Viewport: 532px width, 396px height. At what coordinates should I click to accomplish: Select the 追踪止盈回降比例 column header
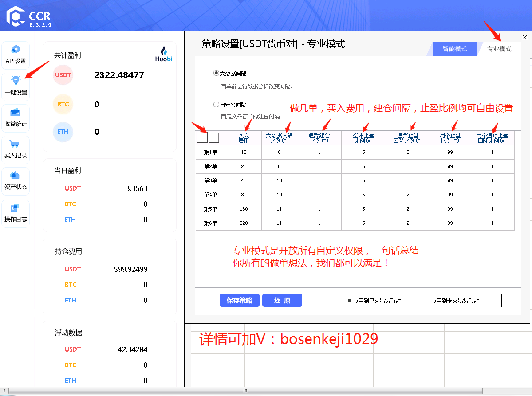point(408,138)
